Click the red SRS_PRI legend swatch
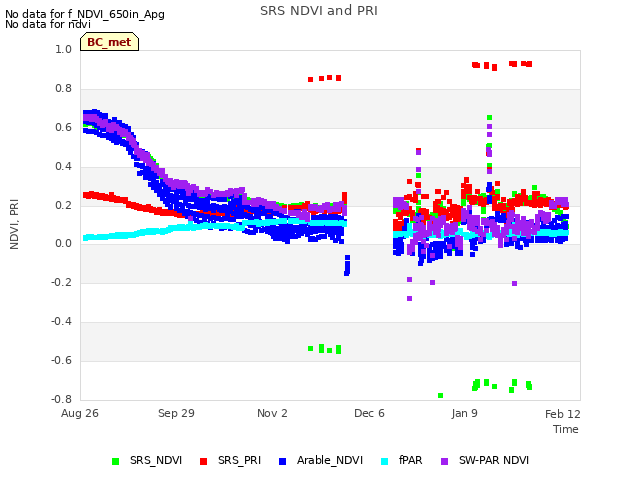This screenshot has width=640, height=480. point(203,461)
